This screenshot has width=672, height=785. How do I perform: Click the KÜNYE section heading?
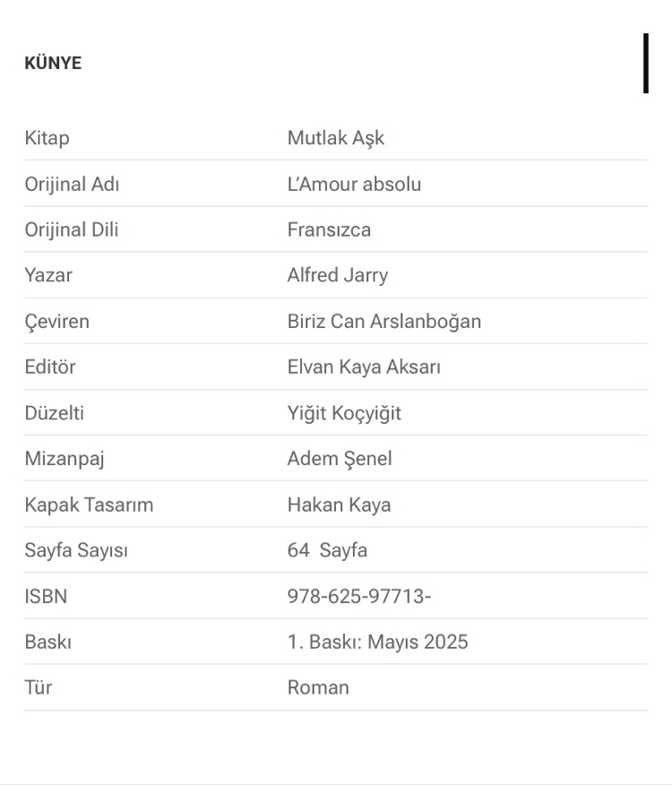(x=53, y=63)
